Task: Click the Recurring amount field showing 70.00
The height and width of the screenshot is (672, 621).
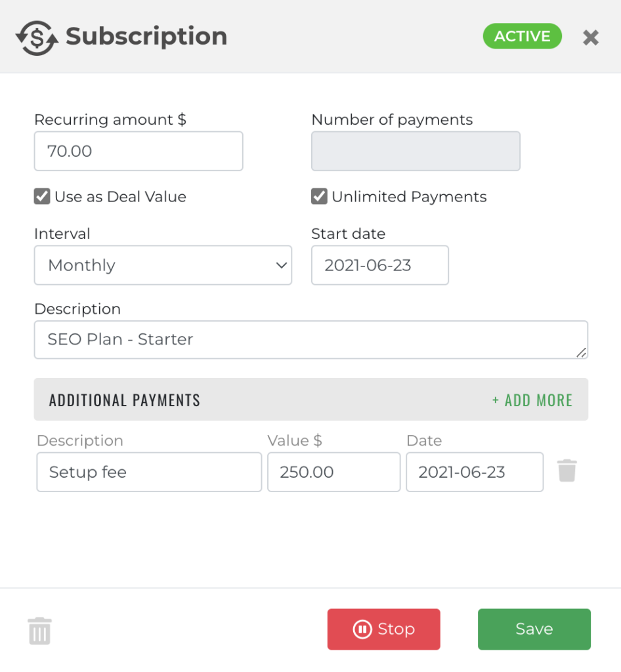Action: (138, 151)
